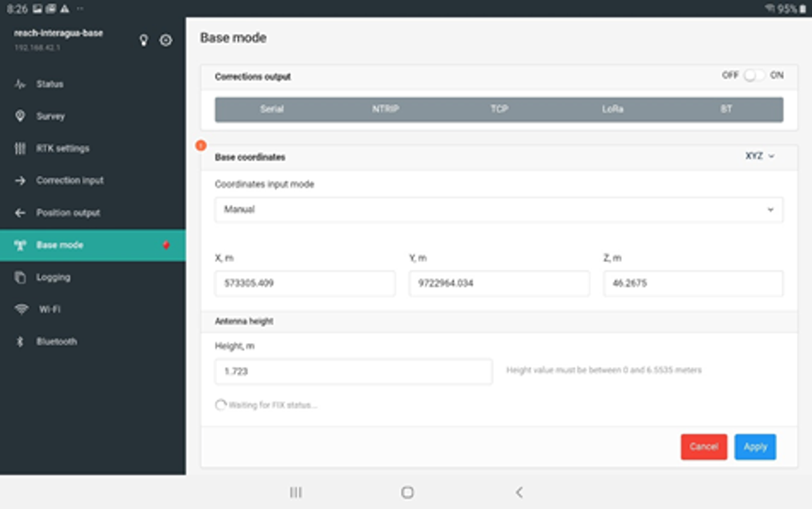Click the red Cancel button
Image resolution: width=812 pixels, height=509 pixels.
(x=704, y=447)
